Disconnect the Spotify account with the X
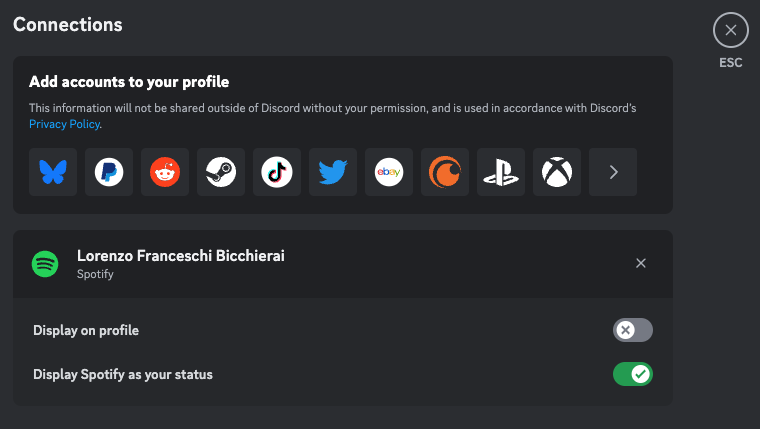Viewport: 760px width, 429px height. [641, 263]
